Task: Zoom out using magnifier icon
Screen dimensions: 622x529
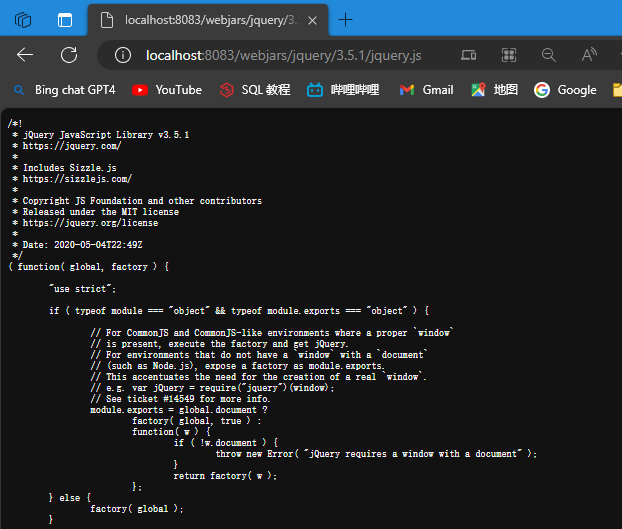Action: click(549, 55)
